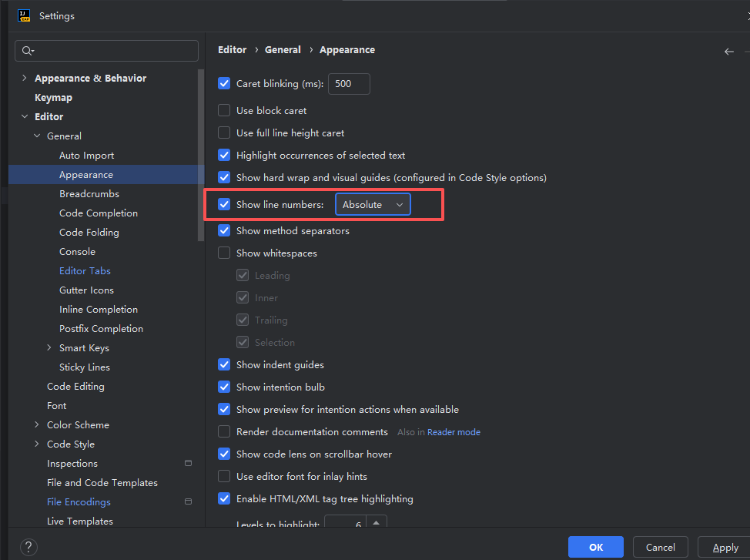Toggle Highlight occurrences of selected text
This screenshot has height=560, width=750.
click(x=224, y=155)
